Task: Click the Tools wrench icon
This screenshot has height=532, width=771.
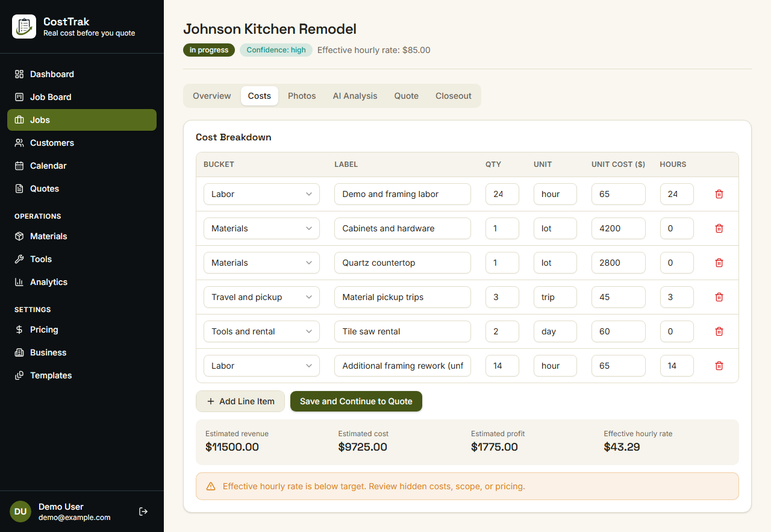Action: tap(19, 259)
